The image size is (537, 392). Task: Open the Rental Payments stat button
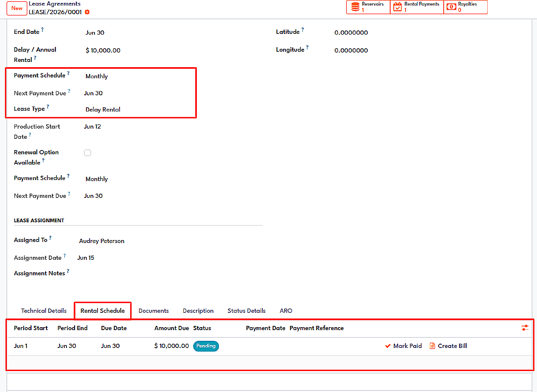tap(417, 7)
